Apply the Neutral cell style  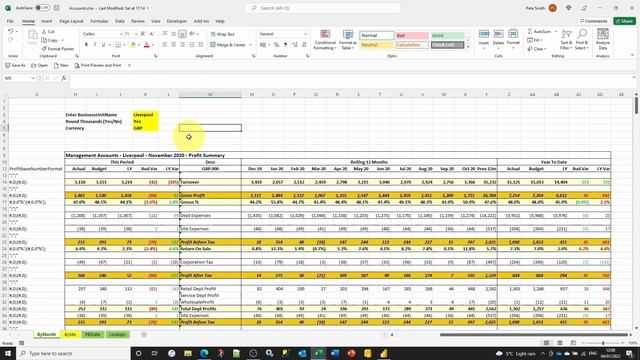pos(376,44)
